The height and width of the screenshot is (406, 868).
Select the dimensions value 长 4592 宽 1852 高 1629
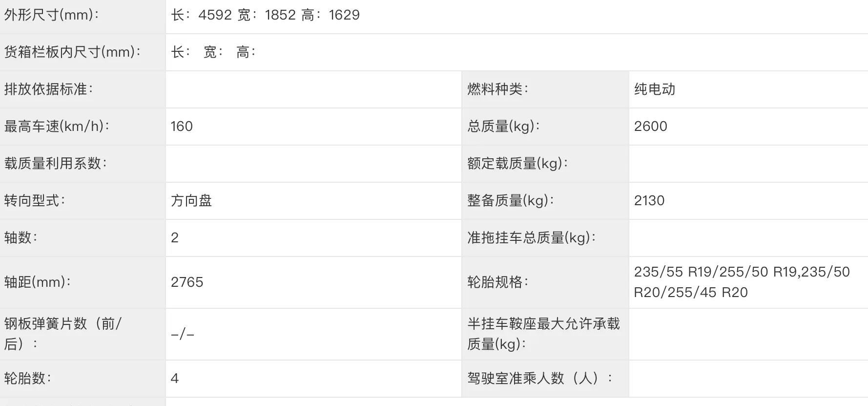tap(265, 15)
